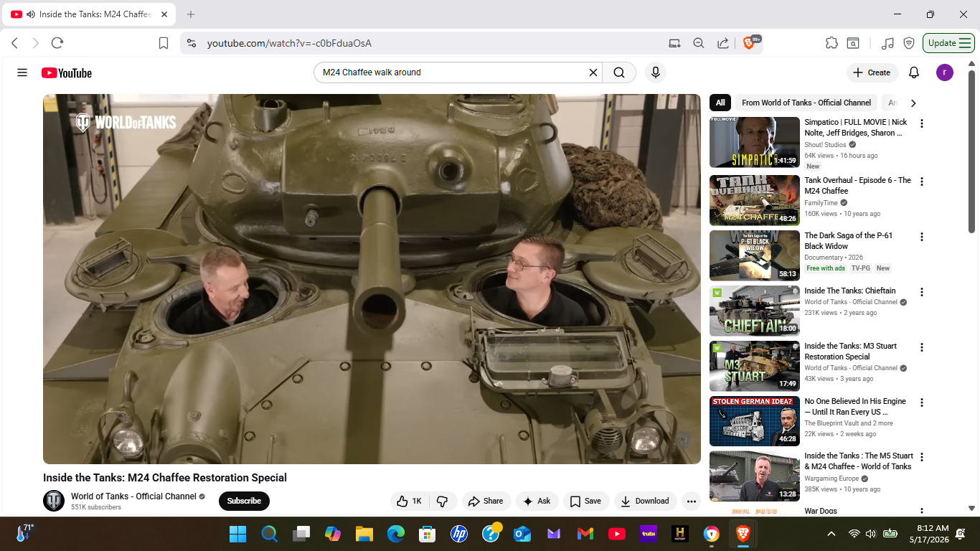Select 'From World of Tanks - Official Channel' chip
980x551 pixels.
[806, 103]
